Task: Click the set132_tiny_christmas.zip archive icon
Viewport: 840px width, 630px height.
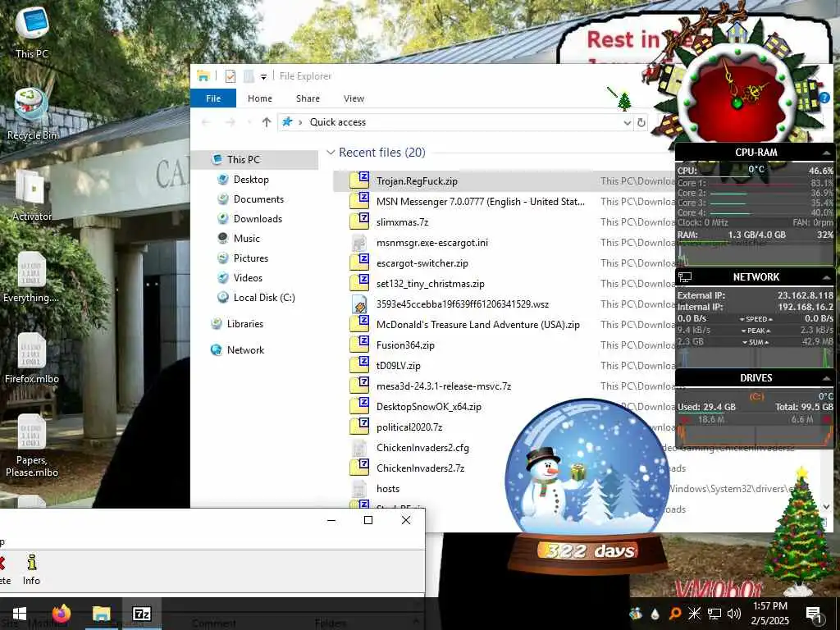Action: tap(359, 282)
